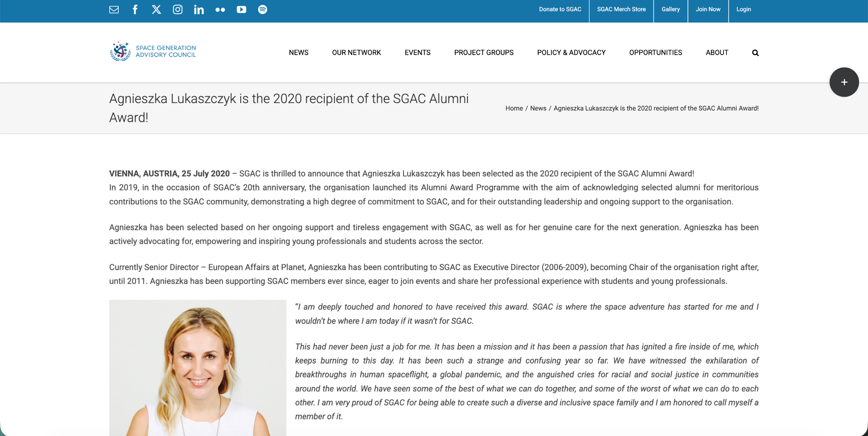868x436 pixels.
Task: Open SGAC Merch Store link
Action: click(621, 9)
